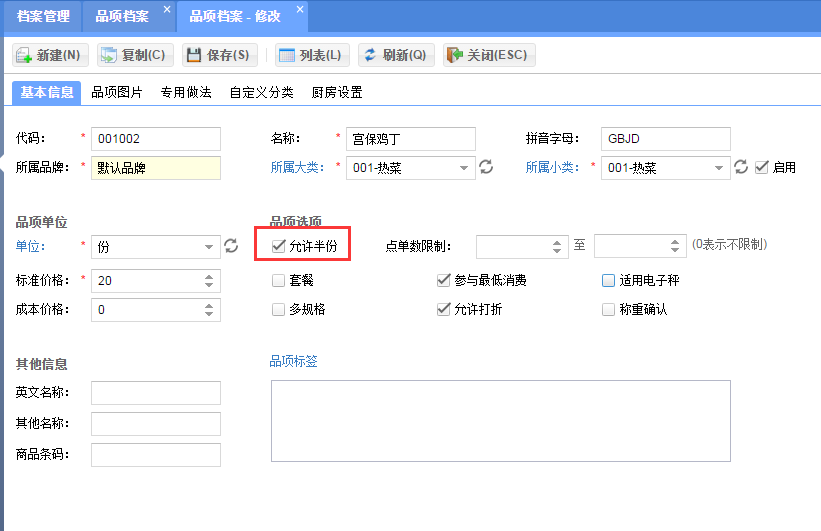
Task: Refresh the 所属大类 category list icon
Action: (486, 167)
